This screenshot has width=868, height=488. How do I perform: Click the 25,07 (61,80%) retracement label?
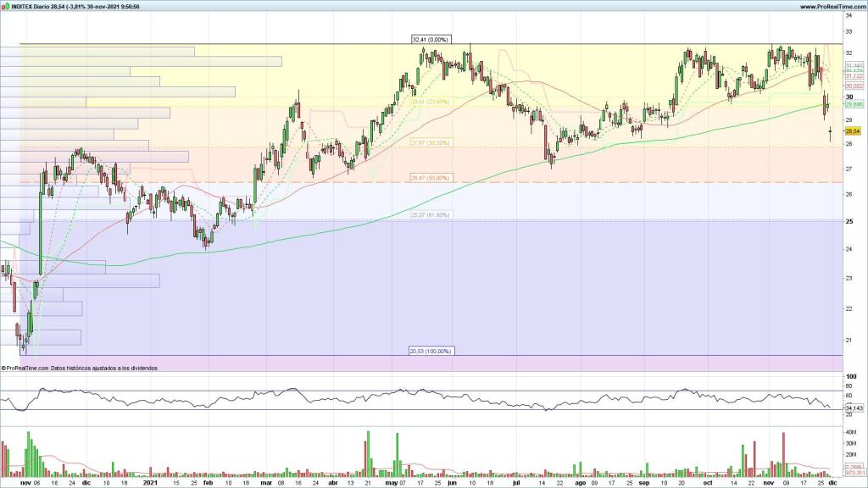point(430,215)
